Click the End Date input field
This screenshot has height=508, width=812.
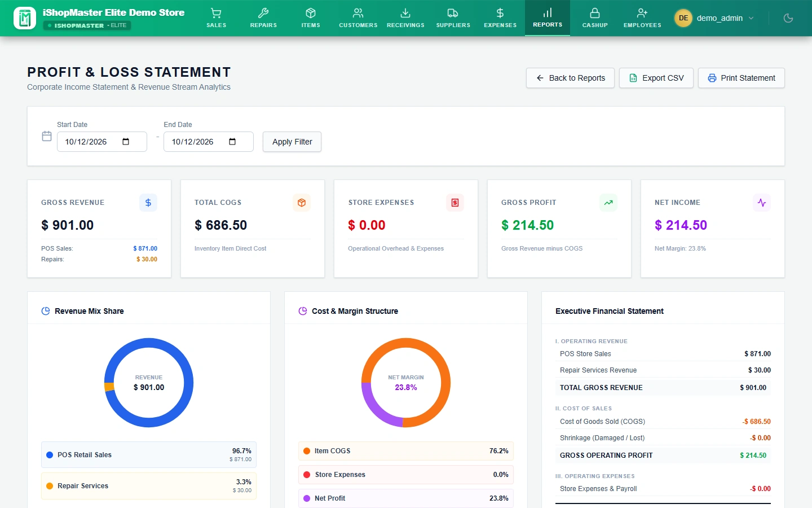pos(209,142)
